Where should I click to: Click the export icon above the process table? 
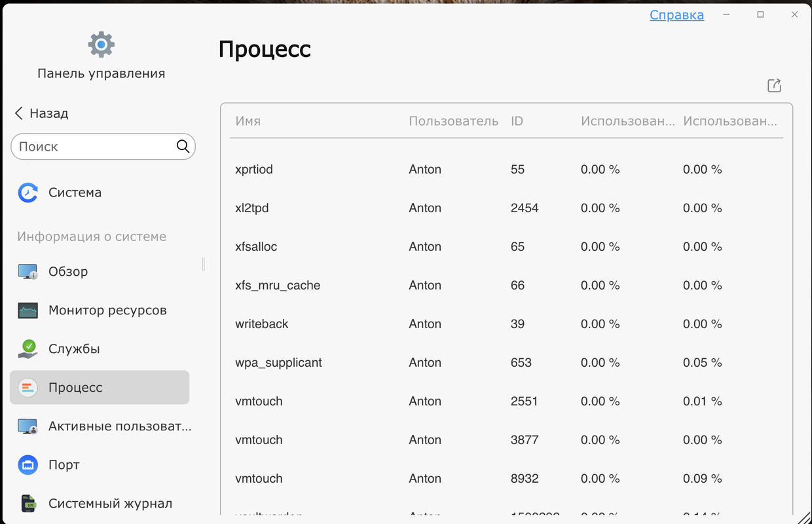[774, 85]
